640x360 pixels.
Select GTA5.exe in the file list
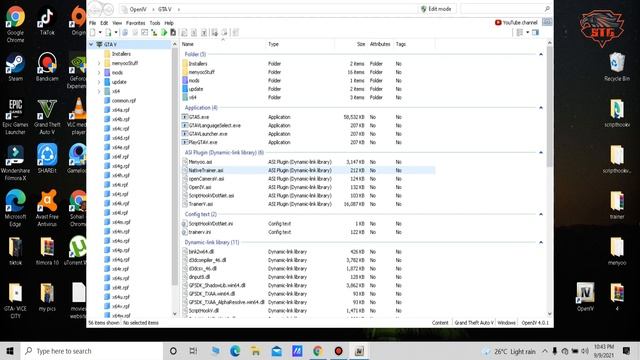click(x=199, y=117)
